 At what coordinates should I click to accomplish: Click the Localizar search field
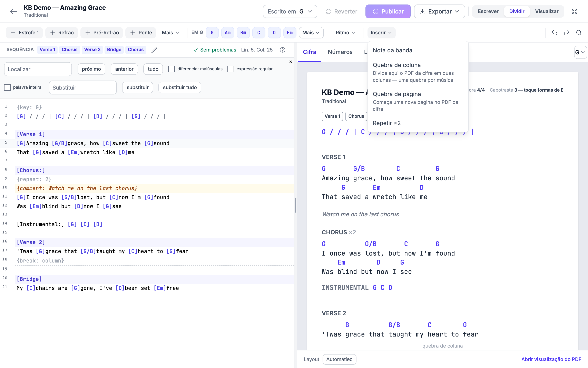pos(38,69)
